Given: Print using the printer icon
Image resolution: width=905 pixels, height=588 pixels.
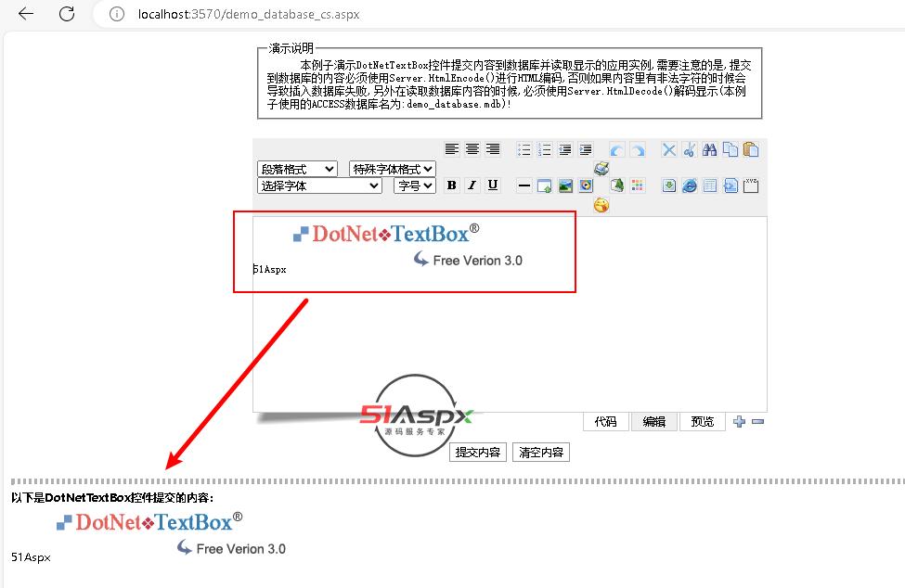Looking at the screenshot, I should [601, 168].
